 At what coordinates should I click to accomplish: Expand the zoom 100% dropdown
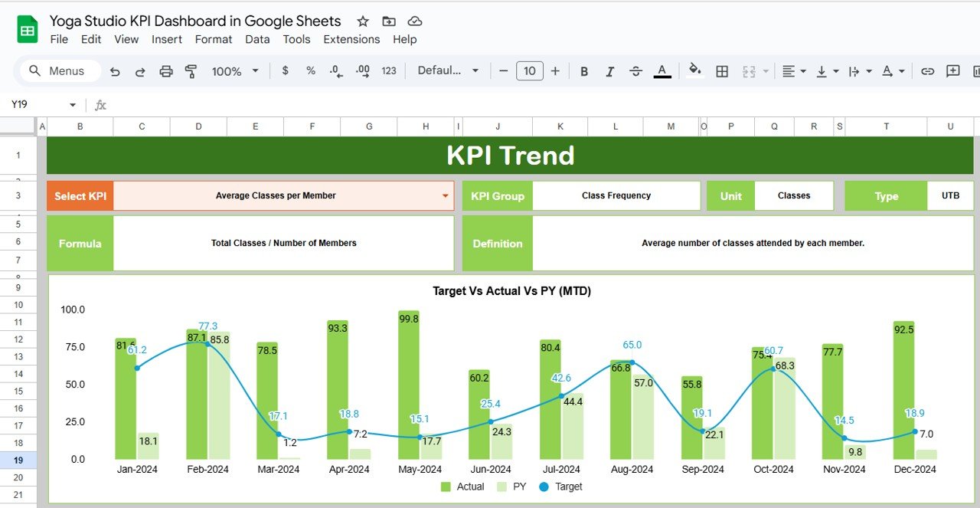tap(235, 71)
